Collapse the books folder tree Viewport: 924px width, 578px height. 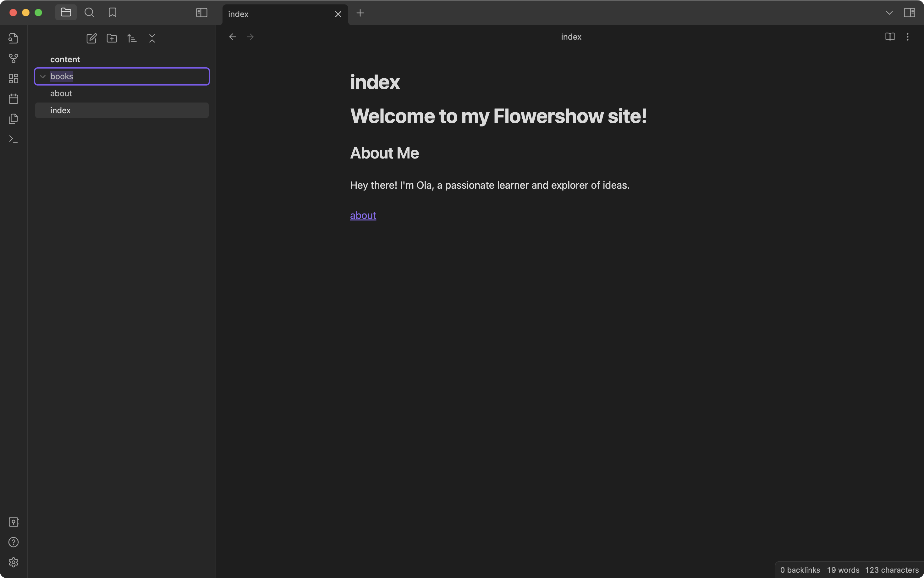coord(42,76)
